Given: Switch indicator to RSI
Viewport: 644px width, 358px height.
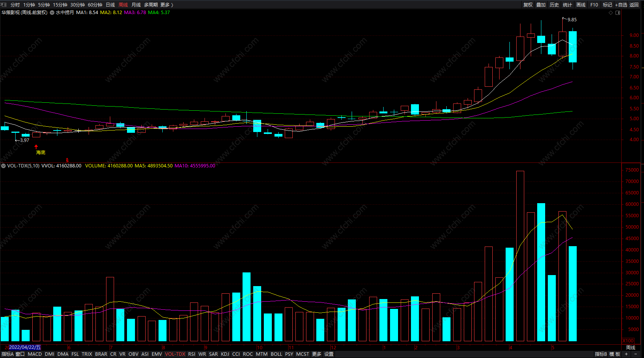Looking at the screenshot, I should point(192,354).
